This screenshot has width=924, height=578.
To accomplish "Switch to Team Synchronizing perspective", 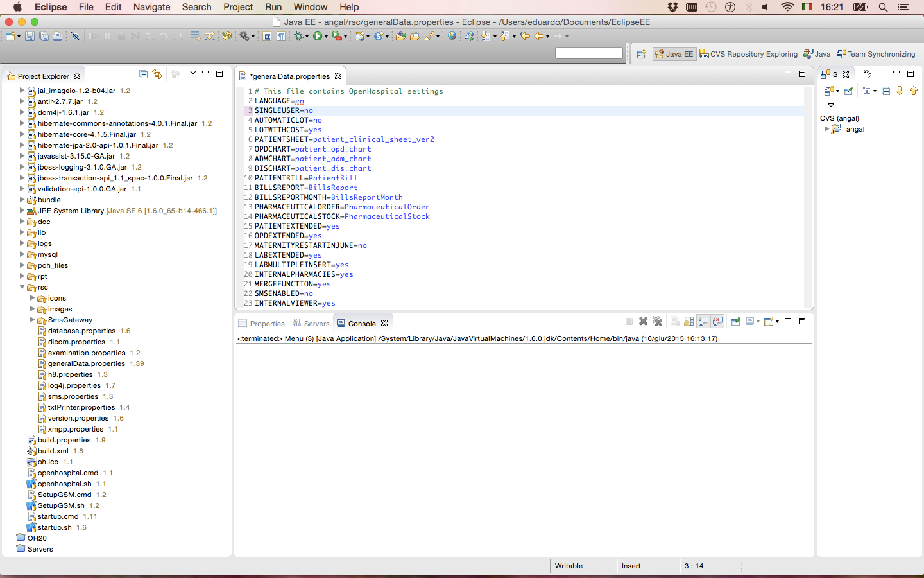I will pos(876,54).
